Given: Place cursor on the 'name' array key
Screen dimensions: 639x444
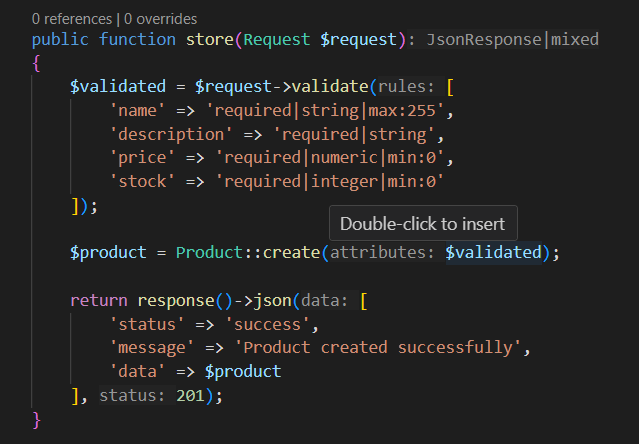Looking at the screenshot, I should 138,110.
